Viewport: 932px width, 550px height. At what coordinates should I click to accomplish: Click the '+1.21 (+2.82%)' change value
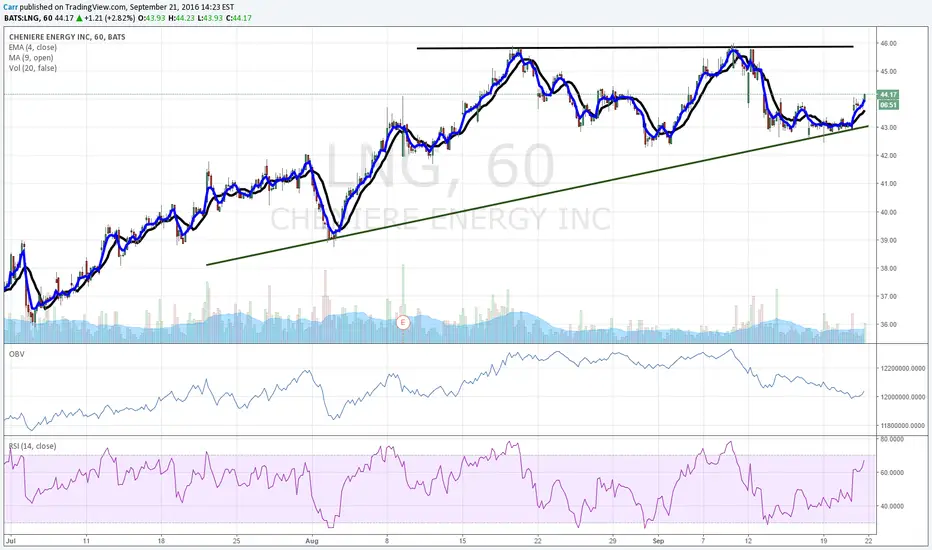pyautogui.click(x=111, y=18)
